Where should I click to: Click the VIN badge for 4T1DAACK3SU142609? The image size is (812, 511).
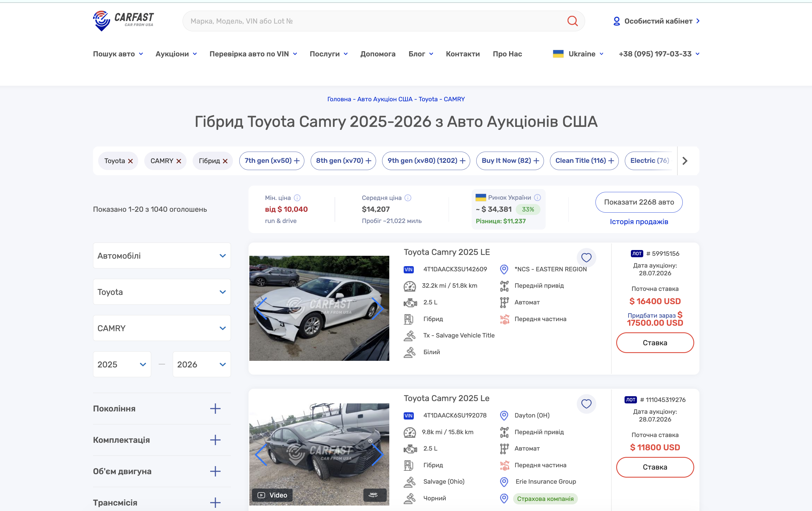click(x=408, y=270)
